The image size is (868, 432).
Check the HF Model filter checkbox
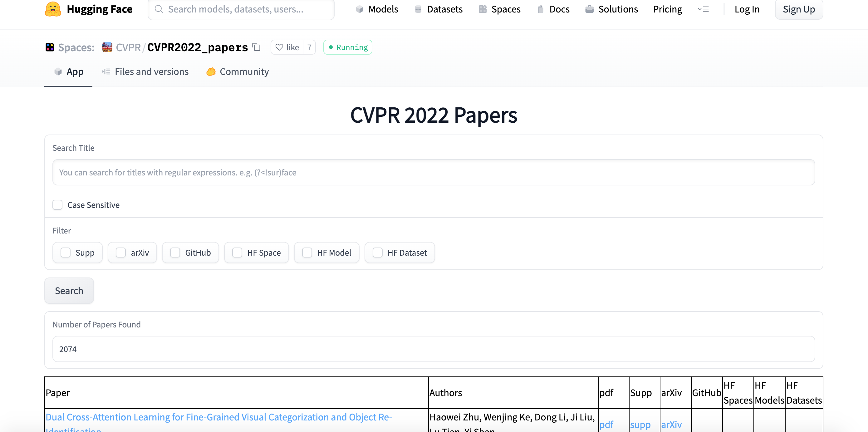coord(307,253)
